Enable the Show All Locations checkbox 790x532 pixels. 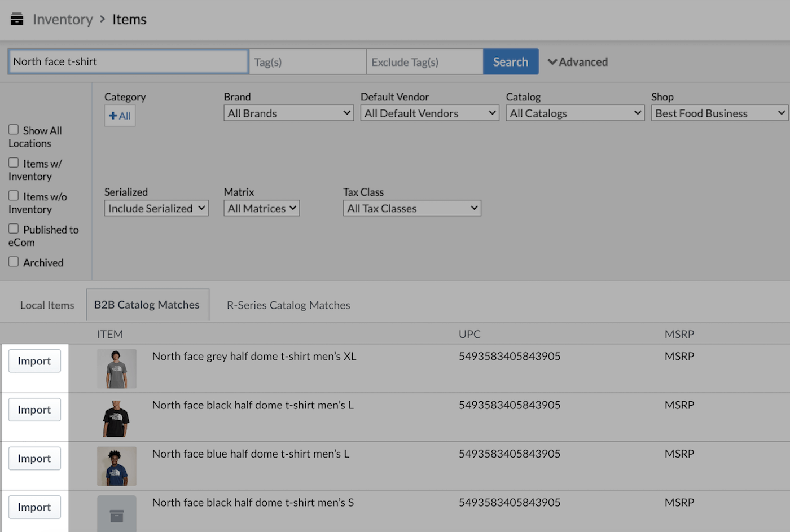tap(14, 130)
